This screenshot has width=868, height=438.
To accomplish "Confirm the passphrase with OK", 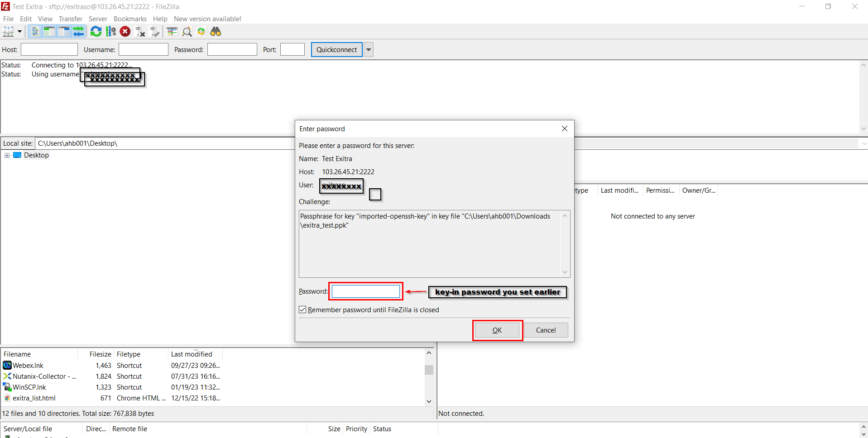I will [x=497, y=330].
